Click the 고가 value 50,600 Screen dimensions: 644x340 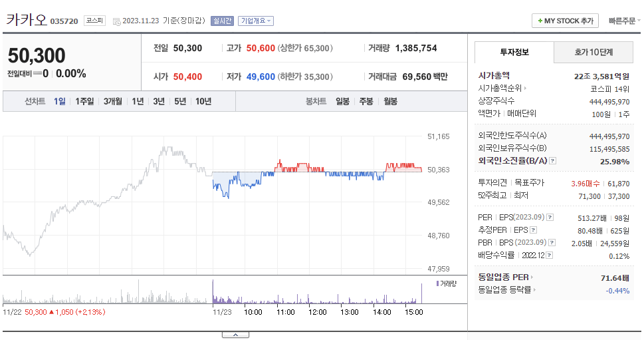click(x=261, y=48)
